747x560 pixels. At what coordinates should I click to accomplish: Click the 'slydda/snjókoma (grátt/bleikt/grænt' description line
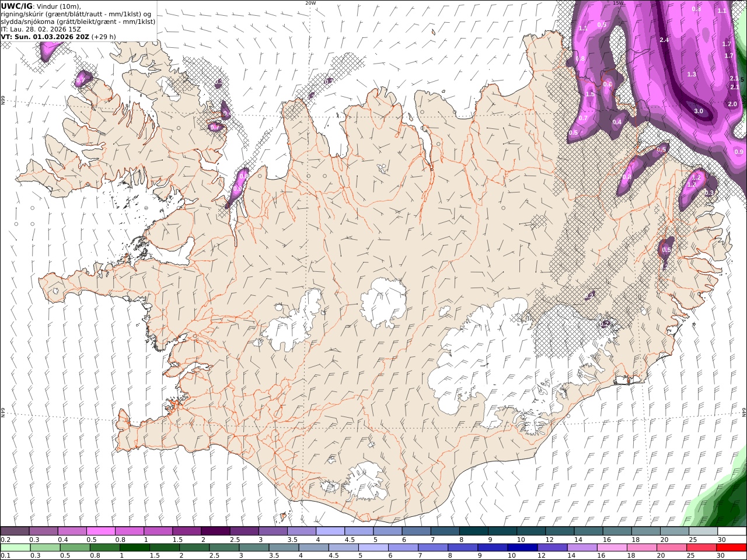[78, 22]
